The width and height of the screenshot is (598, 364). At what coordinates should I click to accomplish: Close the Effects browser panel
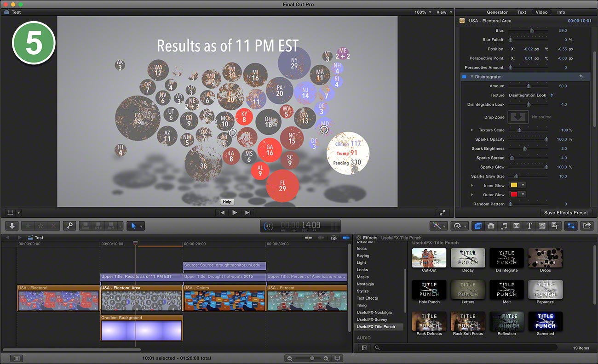coord(359,238)
